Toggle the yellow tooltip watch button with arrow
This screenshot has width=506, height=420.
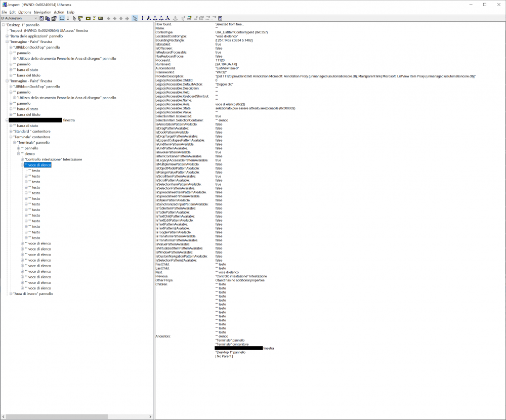(x=80, y=18)
